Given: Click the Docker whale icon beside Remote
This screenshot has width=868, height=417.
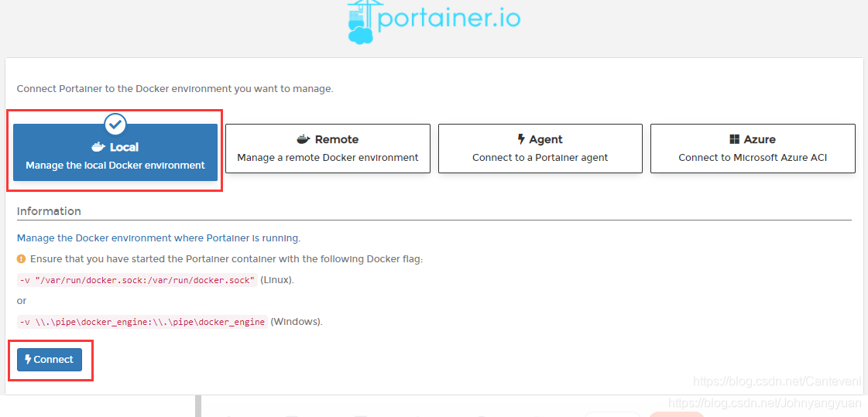Looking at the screenshot, I should point(304,139).
